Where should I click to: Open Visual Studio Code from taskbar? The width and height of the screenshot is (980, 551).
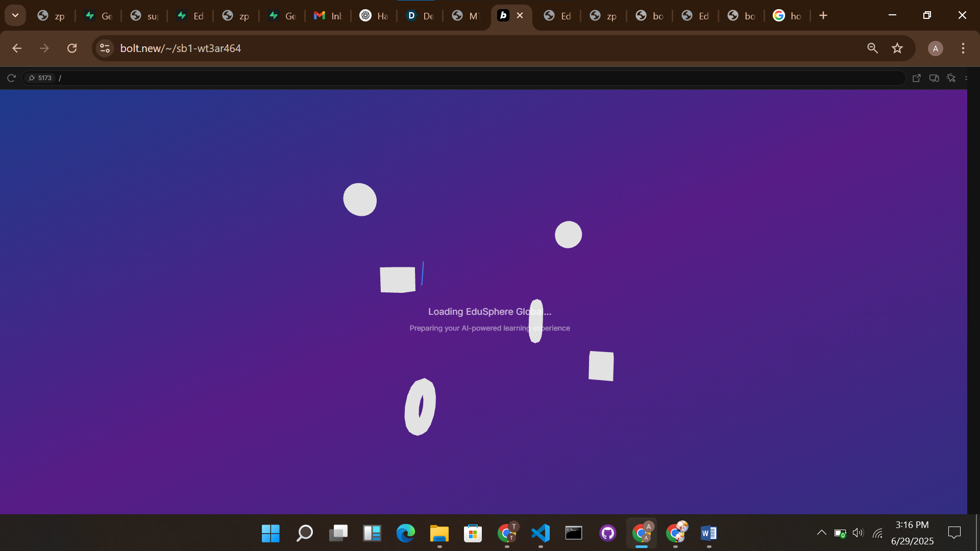coord(541,534)
